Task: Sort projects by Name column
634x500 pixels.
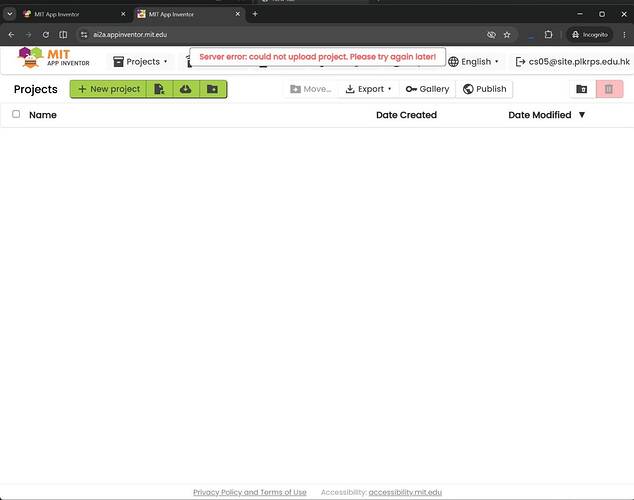Action: [x=43, y=115]
